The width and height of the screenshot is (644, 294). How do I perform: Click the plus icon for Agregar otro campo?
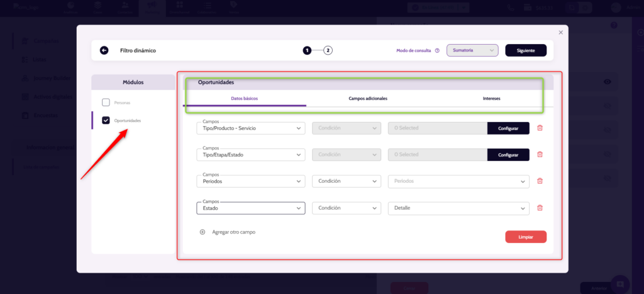(203, 232)
